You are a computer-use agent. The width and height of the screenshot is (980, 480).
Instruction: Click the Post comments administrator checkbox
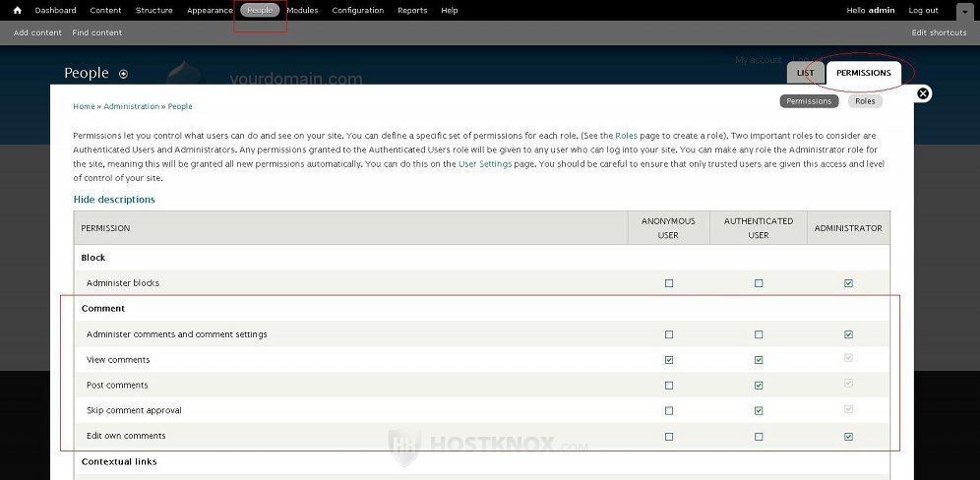pyautogui.click(x=849, y=384)
